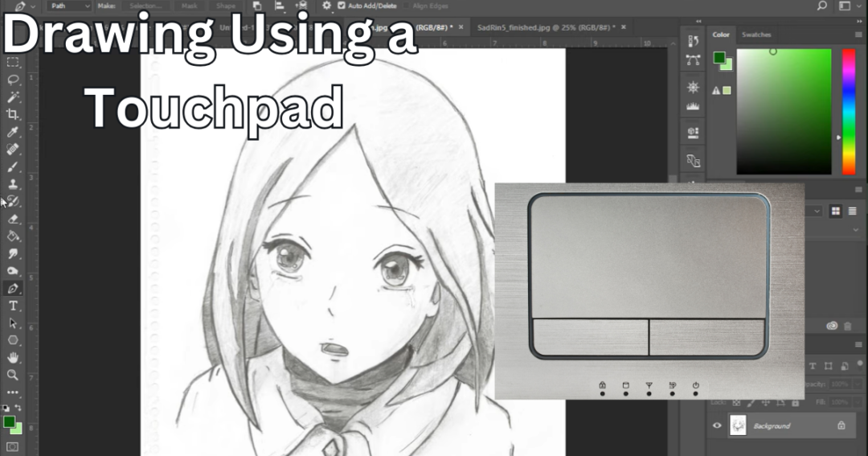Open the Navigator panel icon
868x456 pixels.
pos(693,88)
